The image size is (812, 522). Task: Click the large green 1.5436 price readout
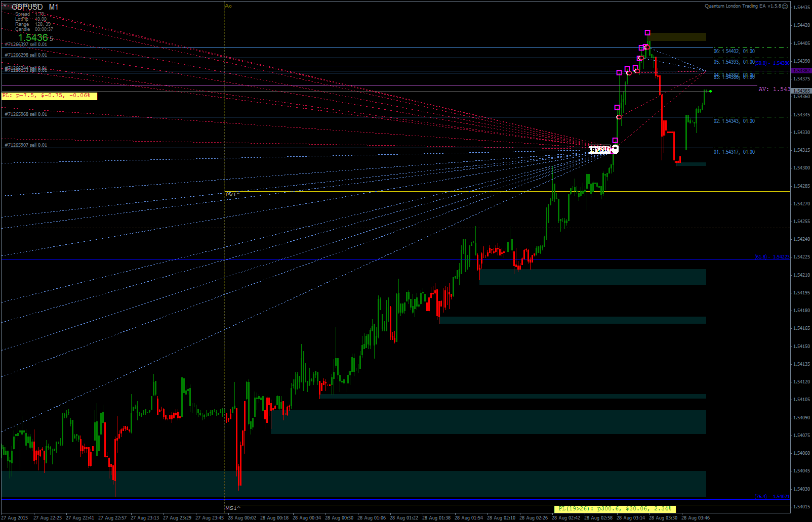point(33,37)
